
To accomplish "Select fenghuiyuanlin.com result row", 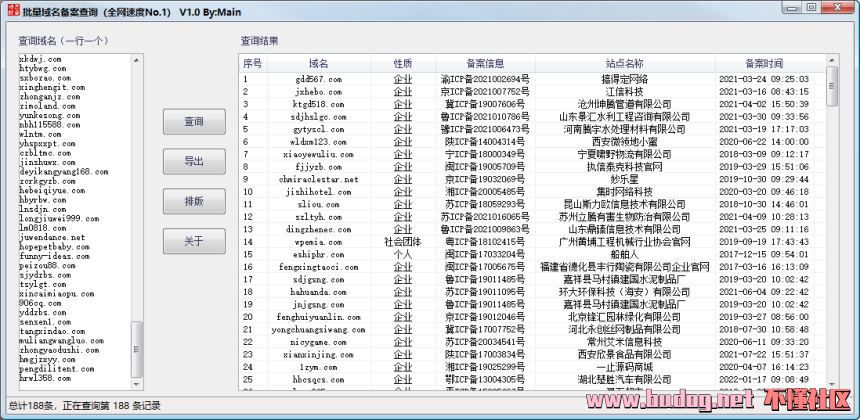I will [x=531, y=317].
